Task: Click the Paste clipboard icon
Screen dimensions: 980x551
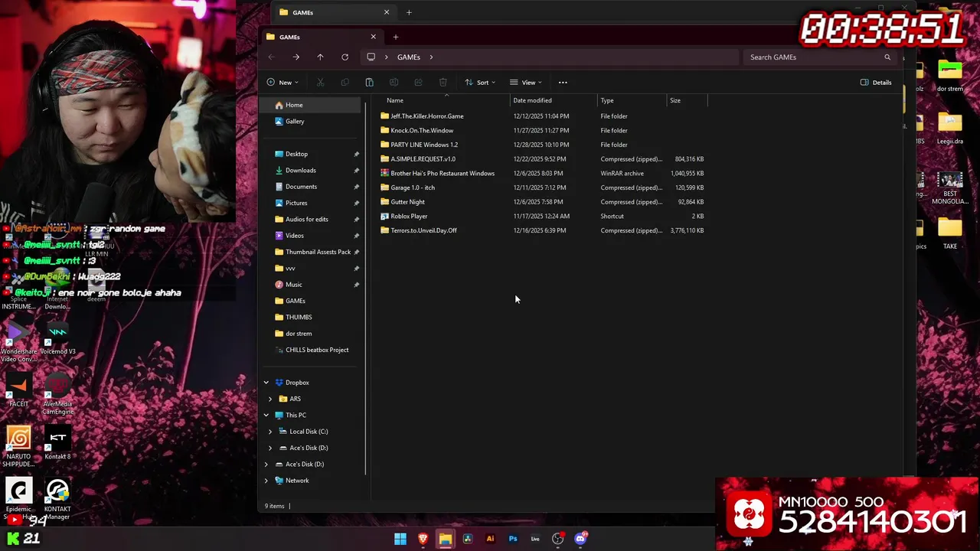Action: tap(369, 83)
